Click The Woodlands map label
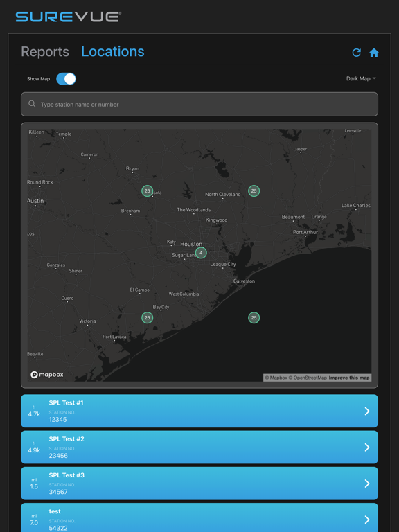This screenshot has width=399, height=532. pos(194,210)
